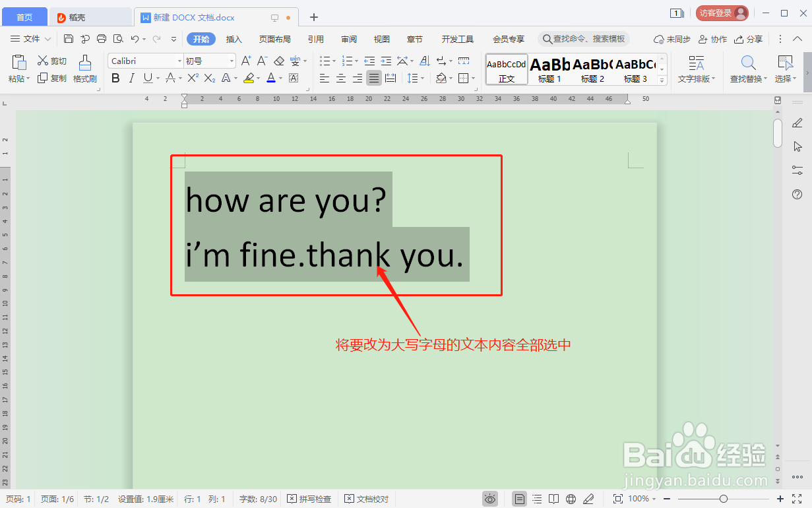Apply superscript formatting

(193, 78)
